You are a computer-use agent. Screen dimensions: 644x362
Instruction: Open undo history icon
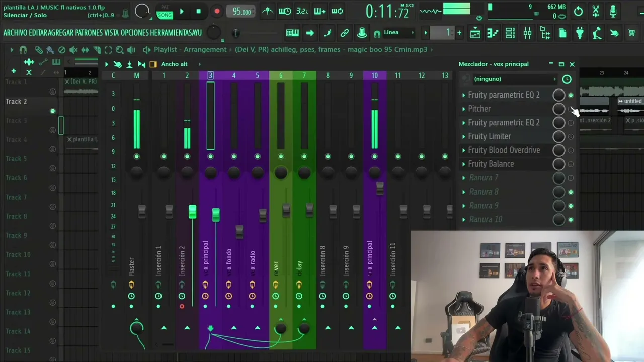pyautogui.click(x=579, y=11)
